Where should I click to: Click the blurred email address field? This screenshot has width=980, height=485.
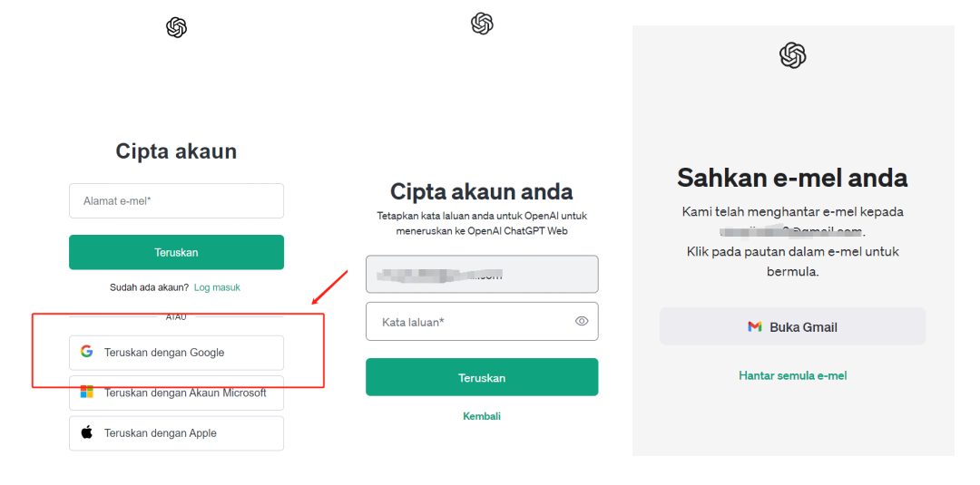(482, 274)
